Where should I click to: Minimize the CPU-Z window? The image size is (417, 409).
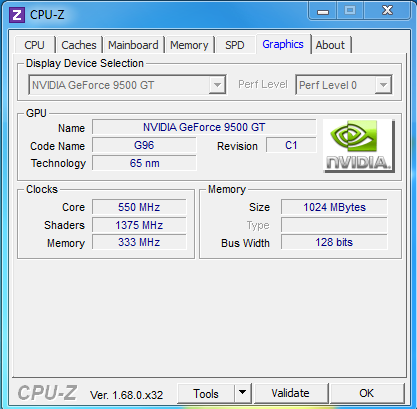pyautogui.click(x=323, y=11)
